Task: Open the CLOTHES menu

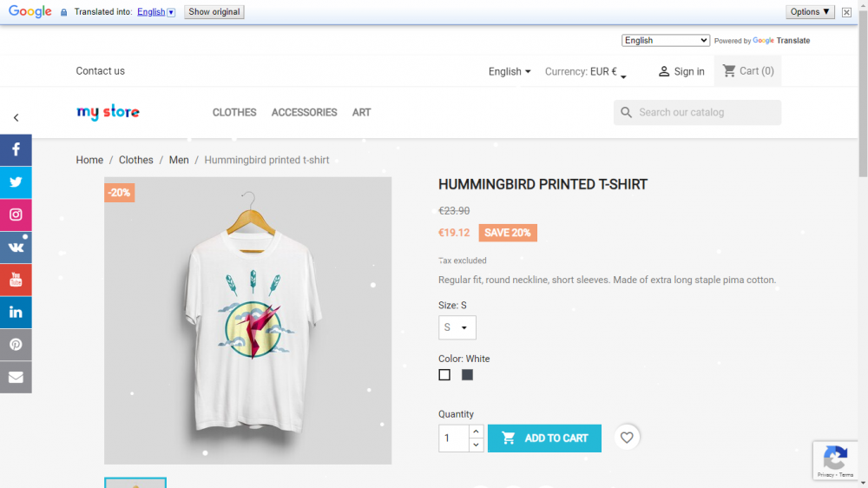Action: point(234,112)
